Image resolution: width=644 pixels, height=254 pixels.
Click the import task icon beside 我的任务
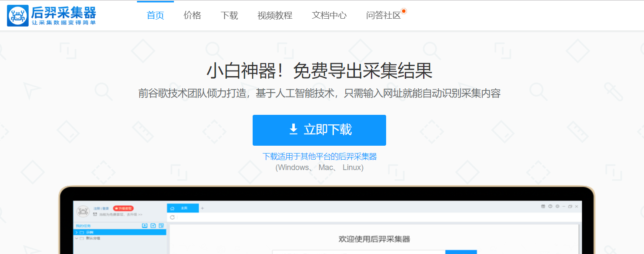click(x=145, y=225)
